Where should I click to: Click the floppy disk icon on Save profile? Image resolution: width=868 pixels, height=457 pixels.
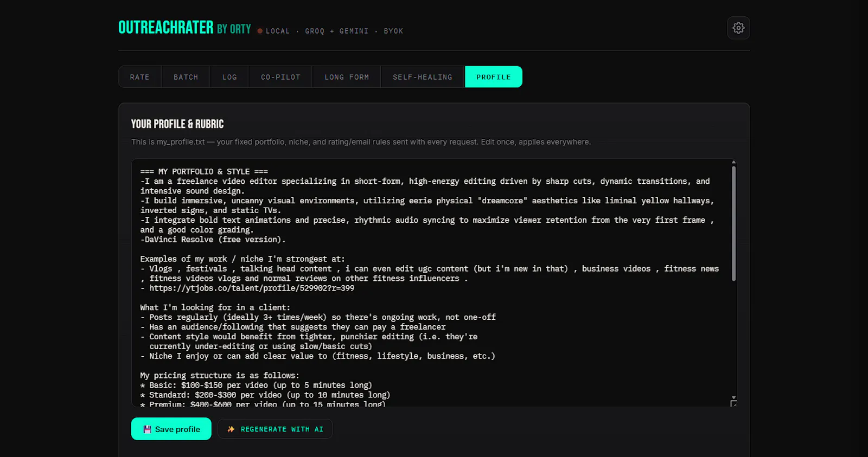point(147,429)
